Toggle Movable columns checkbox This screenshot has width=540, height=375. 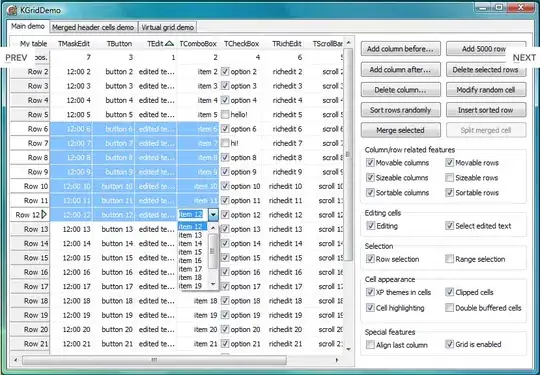(370, 163)
